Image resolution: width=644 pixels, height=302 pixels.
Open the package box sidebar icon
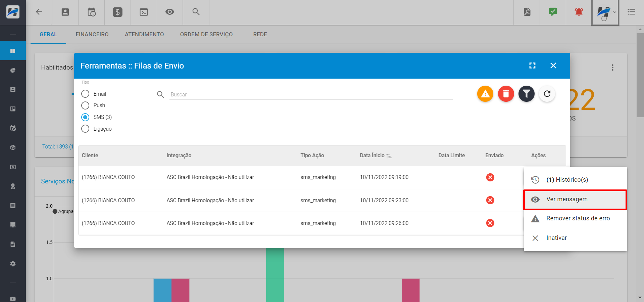coord(13,147)
